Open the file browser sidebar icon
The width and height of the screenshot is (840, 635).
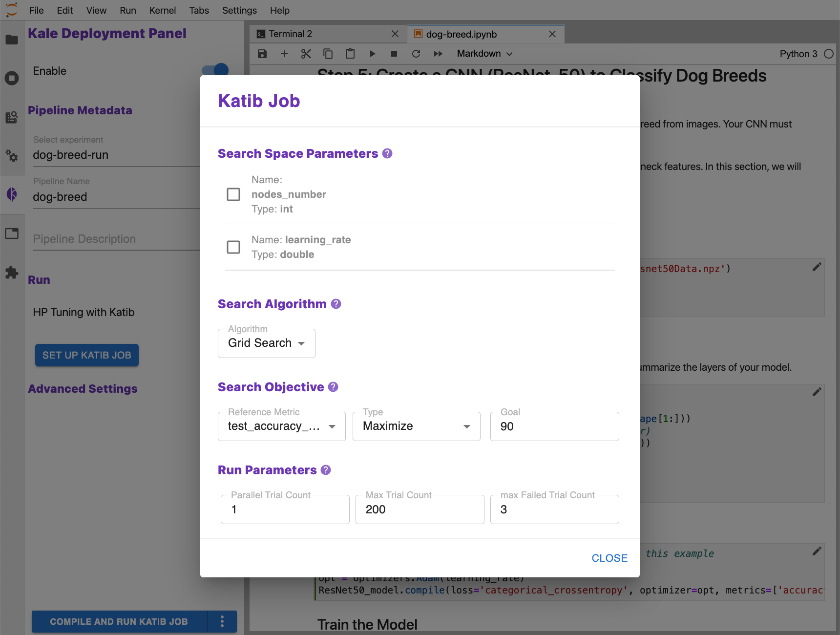pos(12,40)
